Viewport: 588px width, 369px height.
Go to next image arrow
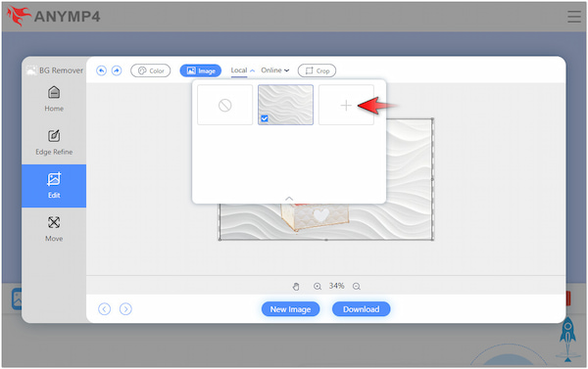coord(125,309)
